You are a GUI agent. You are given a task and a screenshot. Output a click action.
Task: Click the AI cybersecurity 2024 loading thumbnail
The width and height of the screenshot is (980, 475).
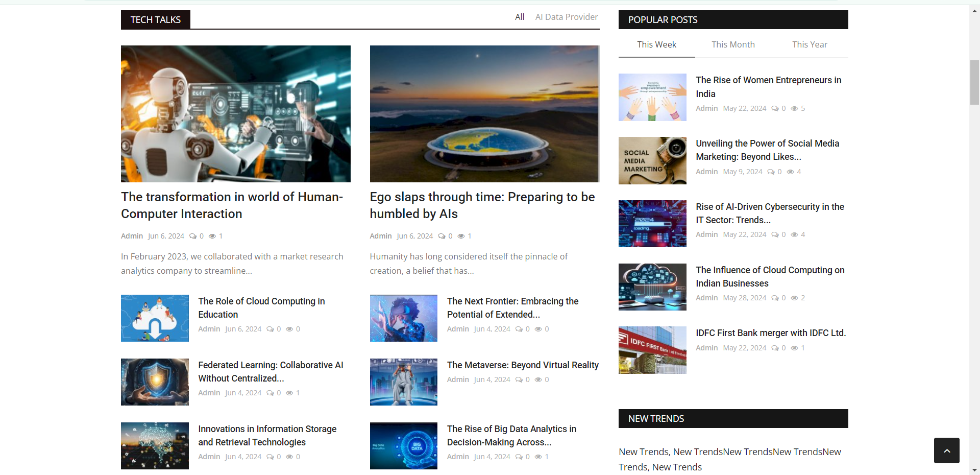click(x=652, y=224)
